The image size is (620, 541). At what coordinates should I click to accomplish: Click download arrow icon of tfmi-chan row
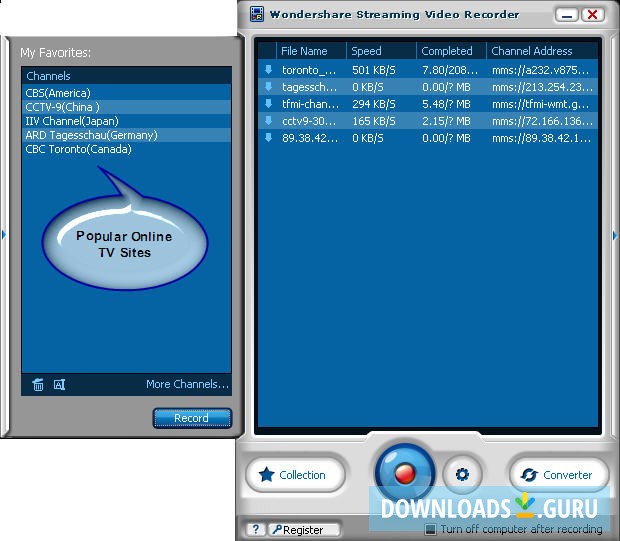pyautogui.click(x=268, y=104)
